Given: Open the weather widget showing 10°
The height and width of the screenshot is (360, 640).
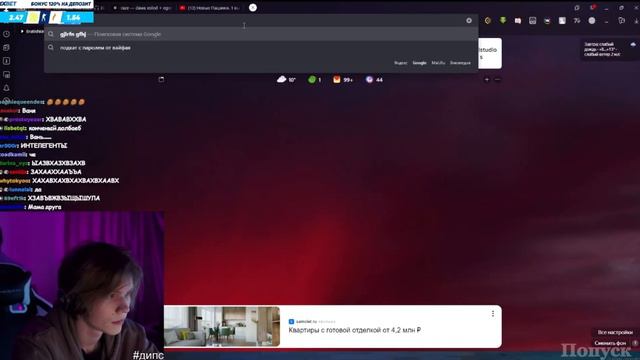Looking at the screenshot, I should (x=286, y=80).
